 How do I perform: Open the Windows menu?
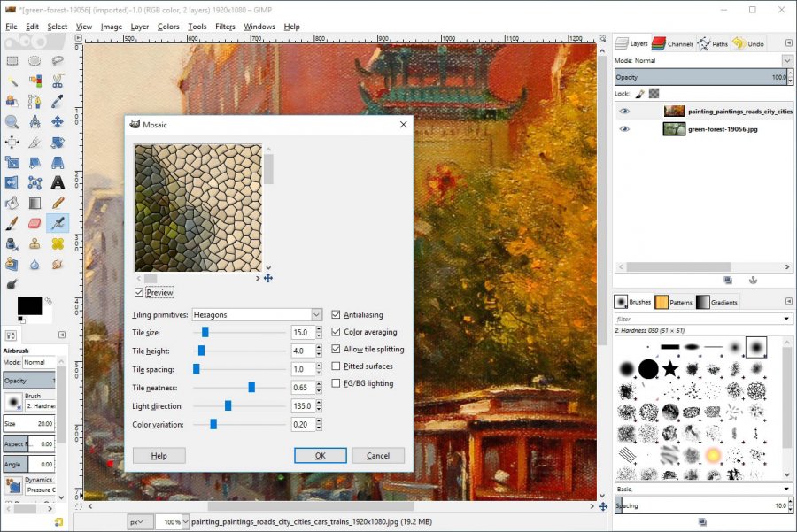(259, 27)
